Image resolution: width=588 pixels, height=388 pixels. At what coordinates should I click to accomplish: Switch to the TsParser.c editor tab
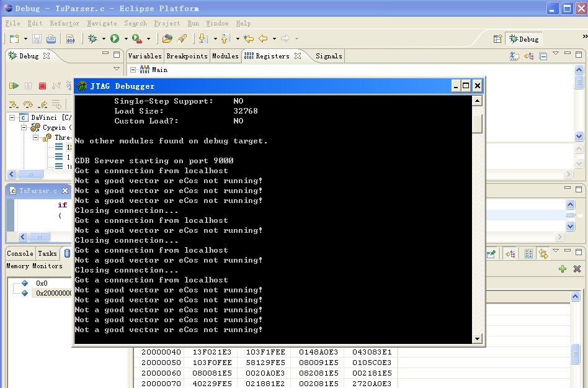coord(37,191)
